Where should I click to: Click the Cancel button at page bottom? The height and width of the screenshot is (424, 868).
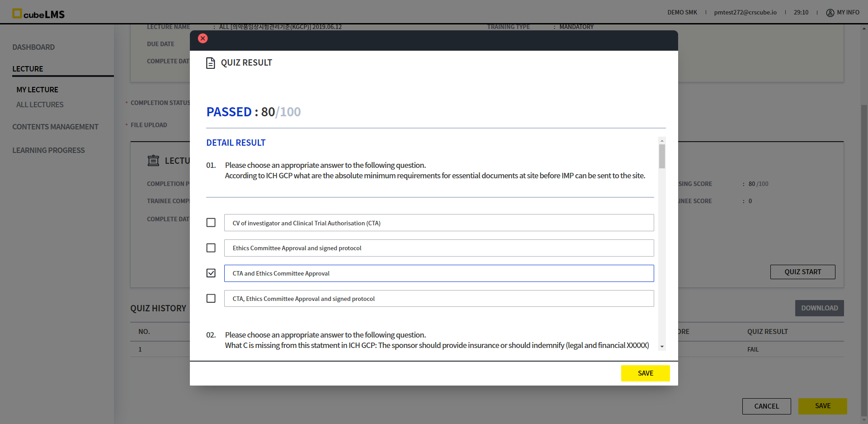(x=766, y=406)
